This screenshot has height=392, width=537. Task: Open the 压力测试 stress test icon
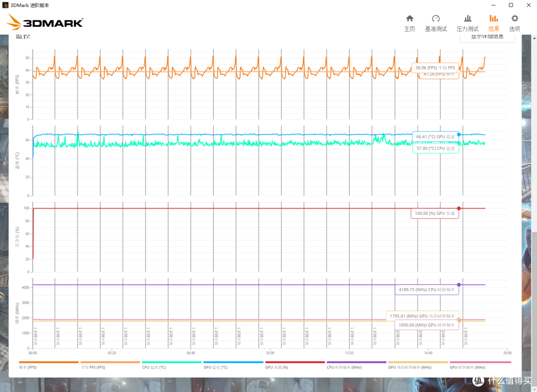click(467, 18)
